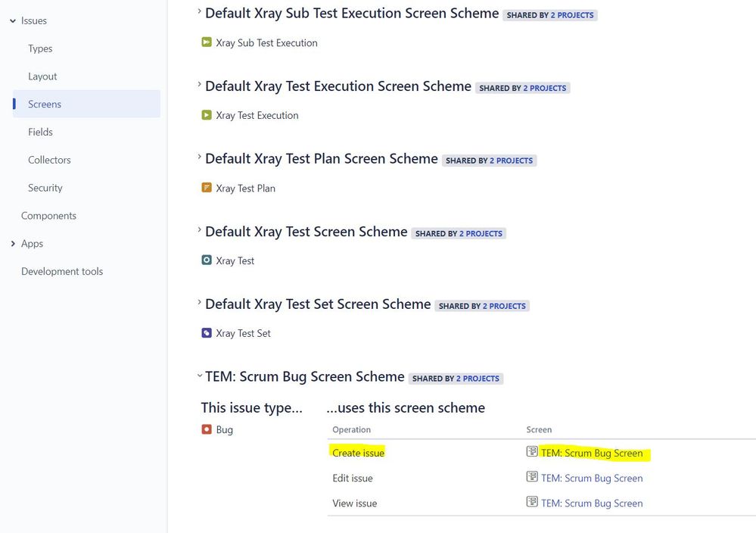Click the 'TEM: Scrum Bug Screen Scheme' heading
This screenshot has width=756, height=533.
tap(305, 377)
